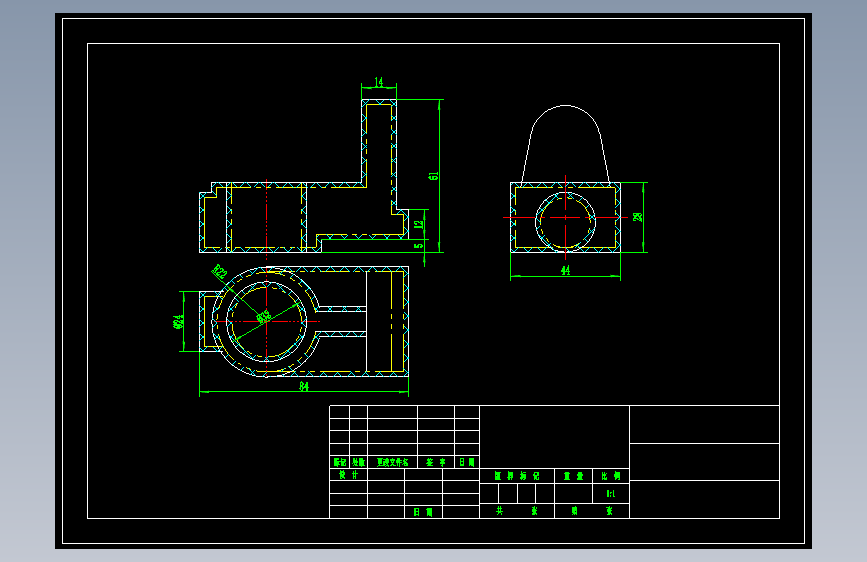Click the 设计 title block cell
The width and height of the screenshot is (867, 562).
coord(348,475)
